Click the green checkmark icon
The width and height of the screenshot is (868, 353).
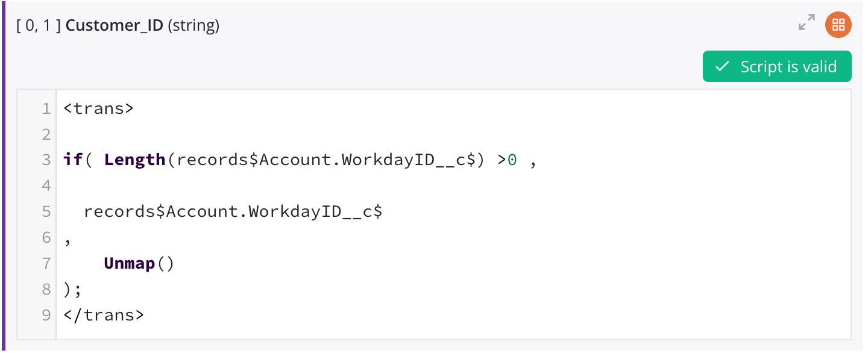tap(722, 66)
